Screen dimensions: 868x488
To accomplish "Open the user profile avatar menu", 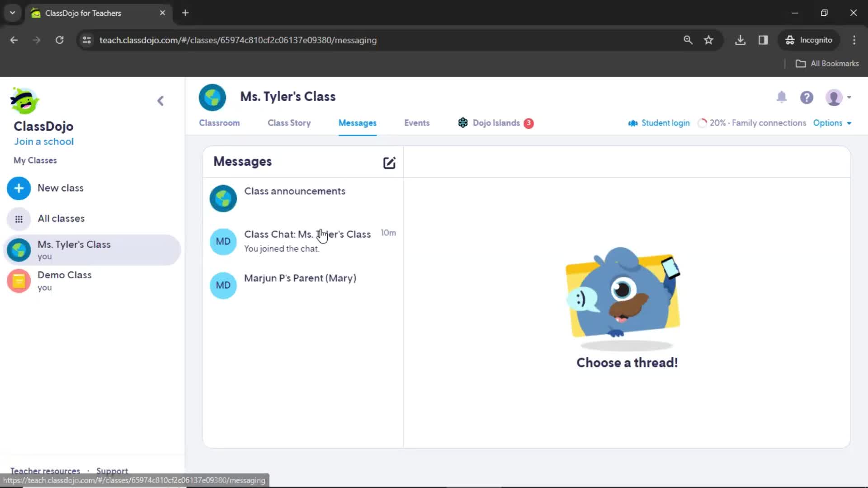I will coord(838,97).
